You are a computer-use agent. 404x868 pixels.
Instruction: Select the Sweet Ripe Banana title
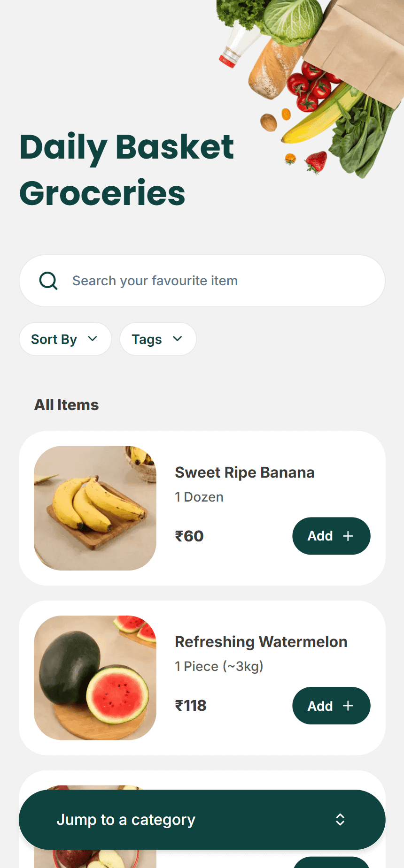tap(245, 472)
